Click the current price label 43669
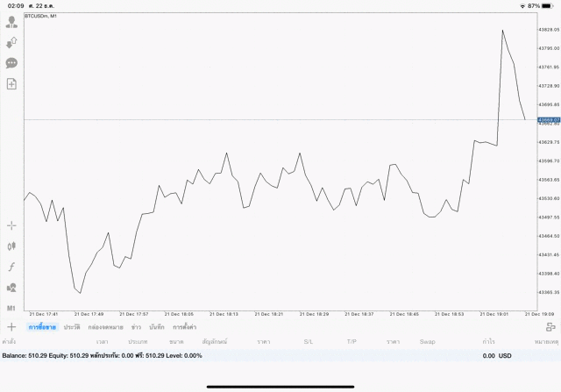This screenshot has width=561, height=392. [549, 119]
